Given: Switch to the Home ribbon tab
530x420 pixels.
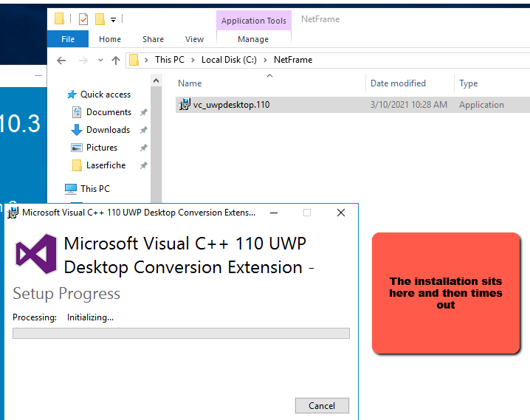Looking at the screenshot, I should (x=110, y=39).
